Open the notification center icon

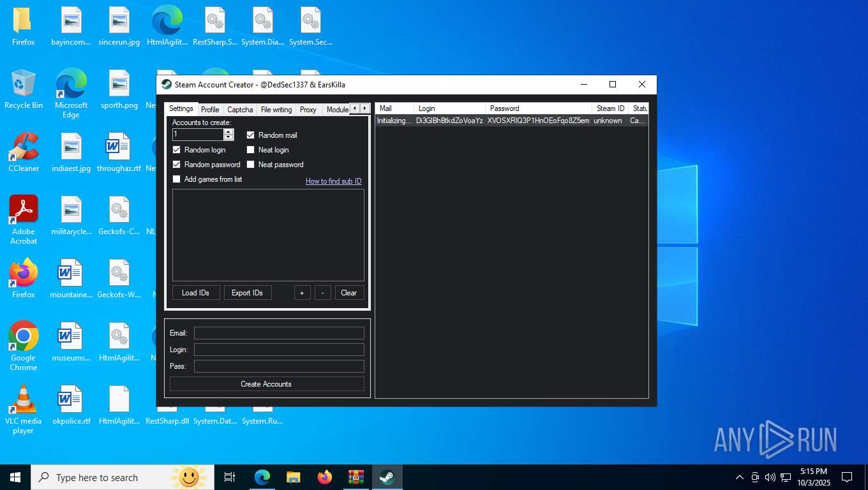[847, 477]
